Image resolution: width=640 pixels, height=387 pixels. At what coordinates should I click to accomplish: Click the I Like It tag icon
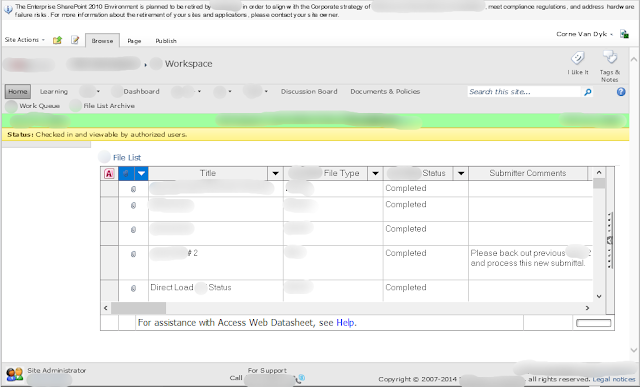coord(578,58)
